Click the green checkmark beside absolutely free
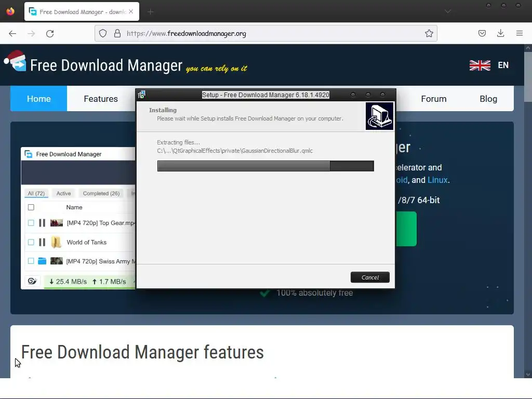 [265, 293]
